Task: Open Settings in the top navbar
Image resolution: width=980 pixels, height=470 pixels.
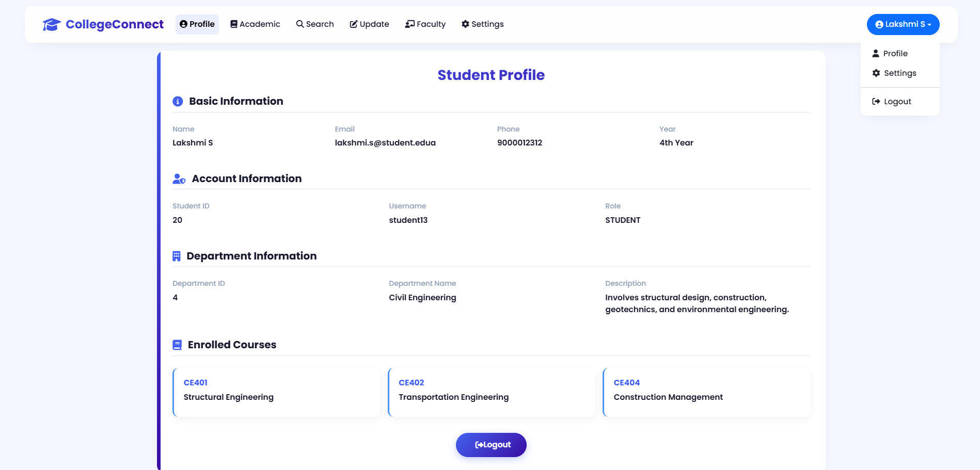Action: (483, 24)
